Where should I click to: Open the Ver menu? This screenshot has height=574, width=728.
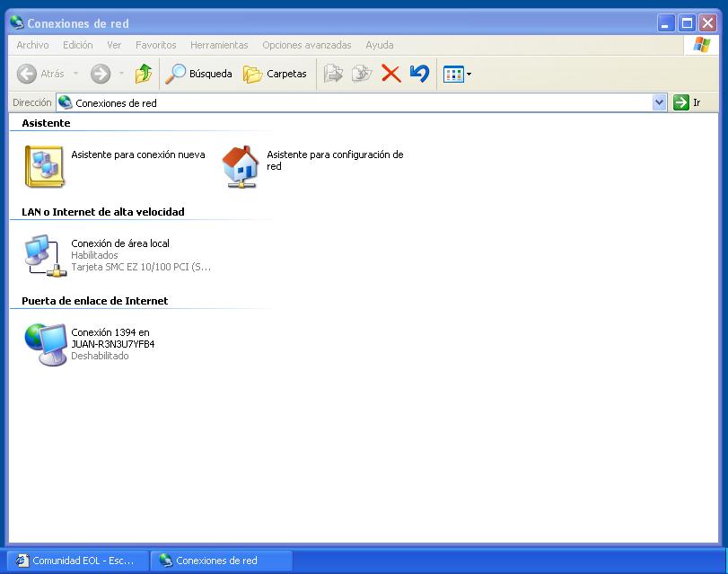114,45
